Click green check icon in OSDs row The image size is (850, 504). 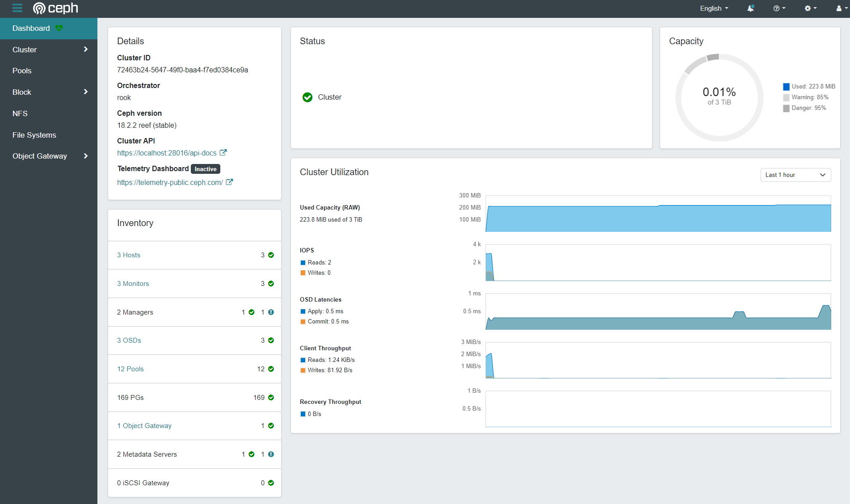point(271,340)
